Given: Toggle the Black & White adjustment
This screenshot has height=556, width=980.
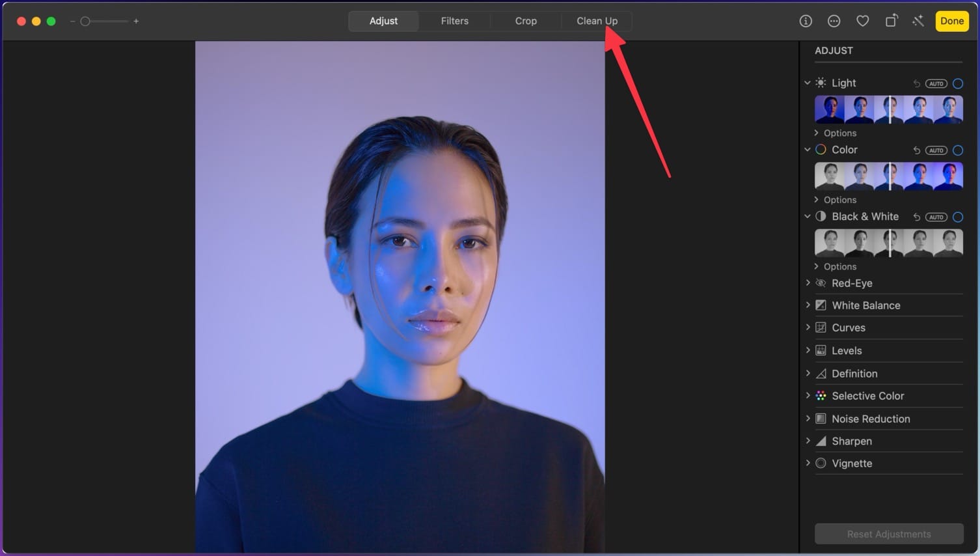Looking at the screenshot, I should click(957, 217).
